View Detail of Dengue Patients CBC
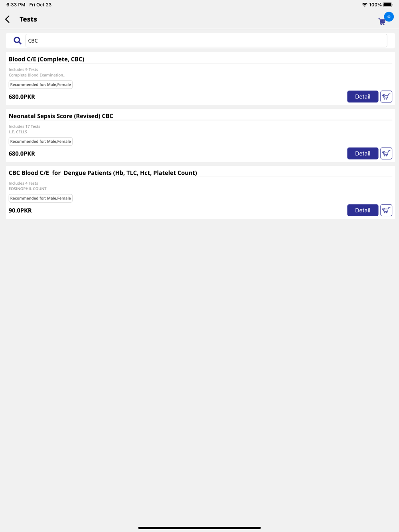 coord(362,210)
